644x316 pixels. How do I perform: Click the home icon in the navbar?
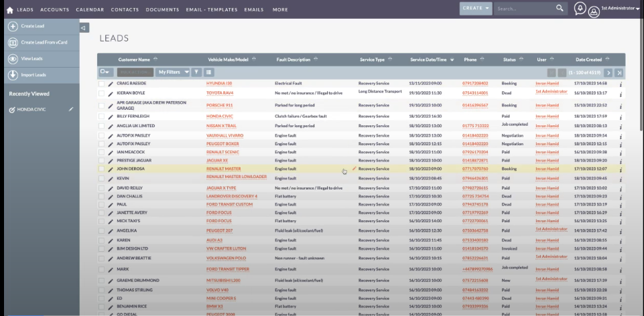click(x=9, y=9)
